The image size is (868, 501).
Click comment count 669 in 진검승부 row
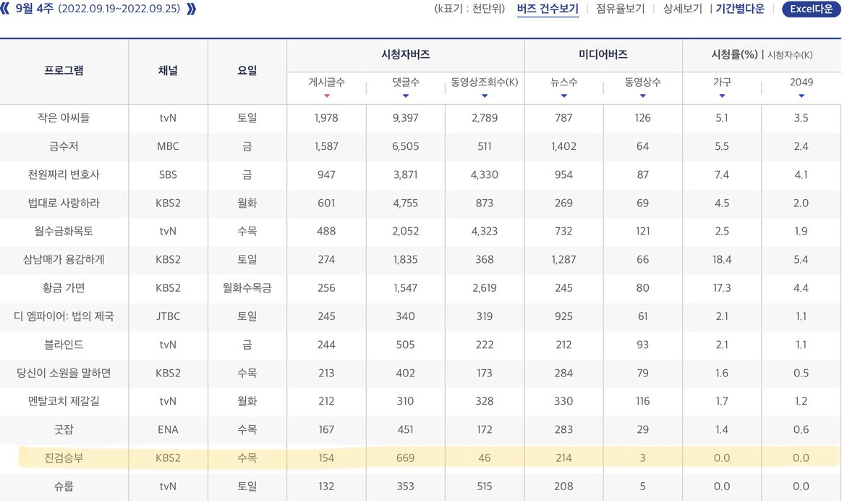coord(405,458)
